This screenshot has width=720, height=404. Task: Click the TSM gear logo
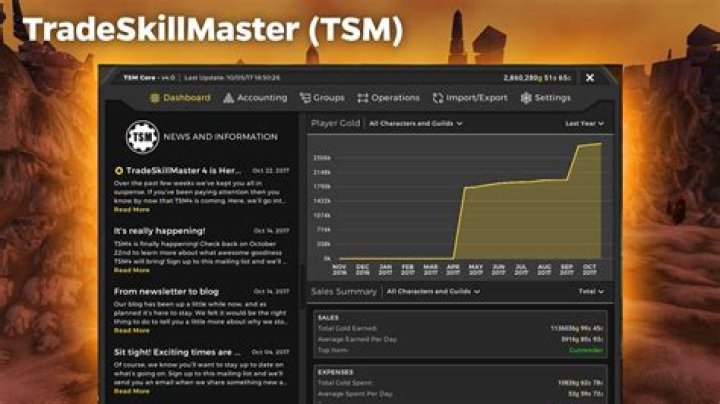[142, 137]
